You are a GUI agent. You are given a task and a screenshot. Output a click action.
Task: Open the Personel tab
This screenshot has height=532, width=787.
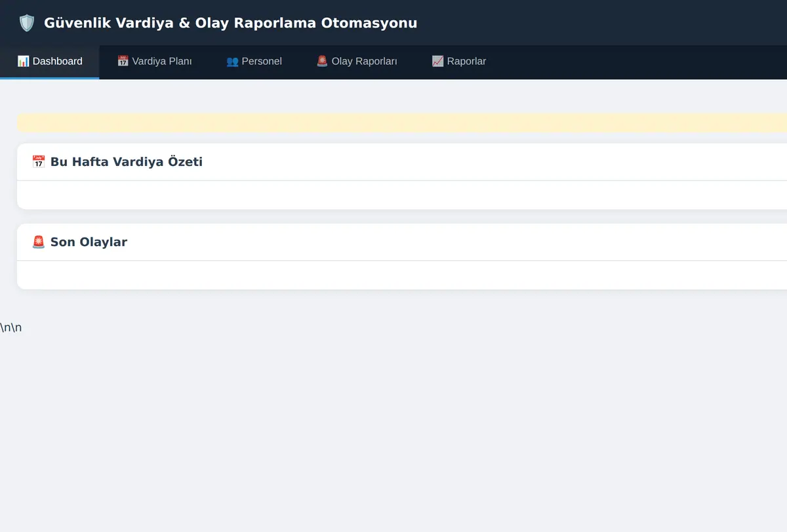coord(254,62)
